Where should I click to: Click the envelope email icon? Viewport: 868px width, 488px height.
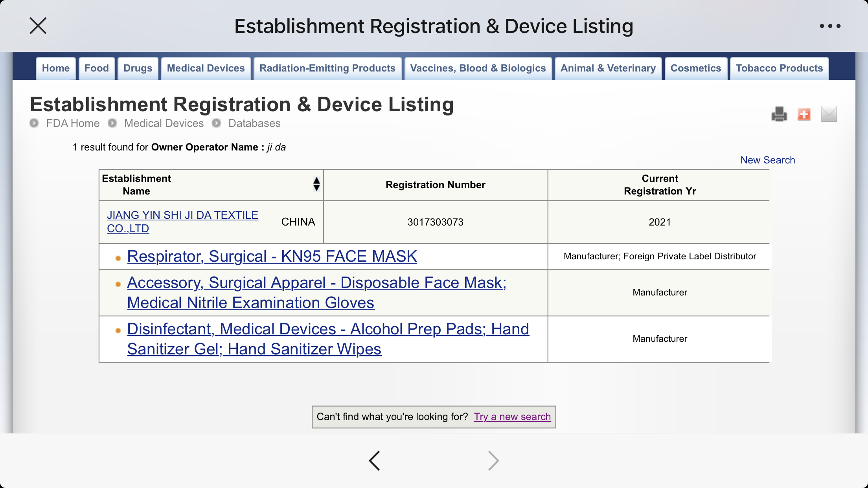point(829,114)
